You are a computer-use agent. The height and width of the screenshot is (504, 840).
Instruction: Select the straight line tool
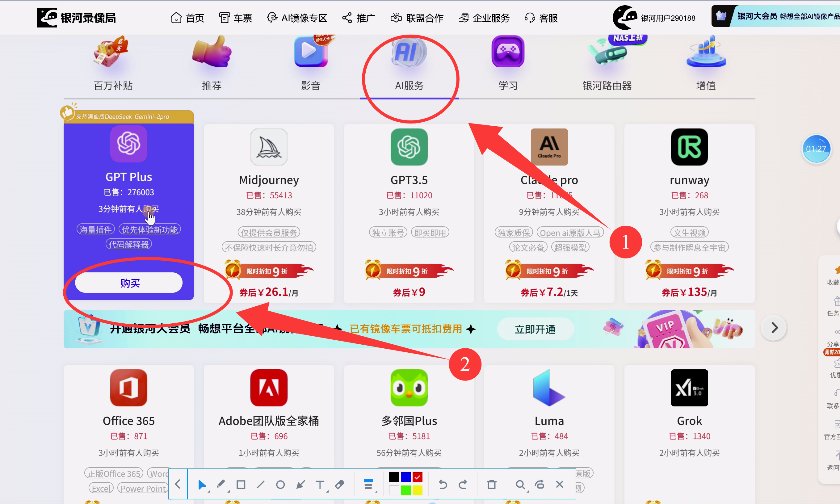260,484
